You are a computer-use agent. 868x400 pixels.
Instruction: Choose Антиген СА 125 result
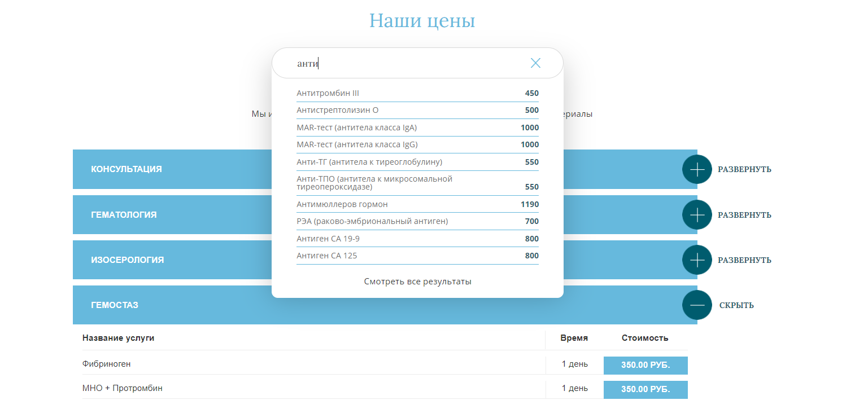pos(327,256)
